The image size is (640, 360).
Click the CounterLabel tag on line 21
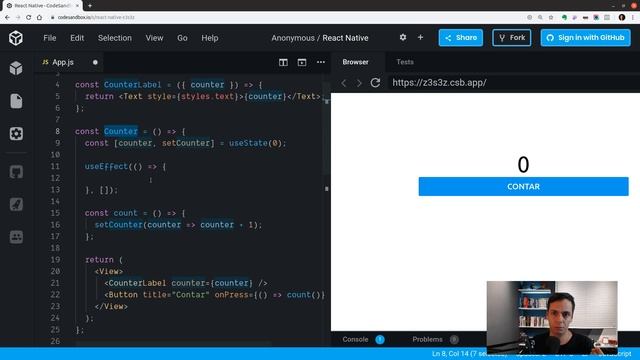(138, 283)
